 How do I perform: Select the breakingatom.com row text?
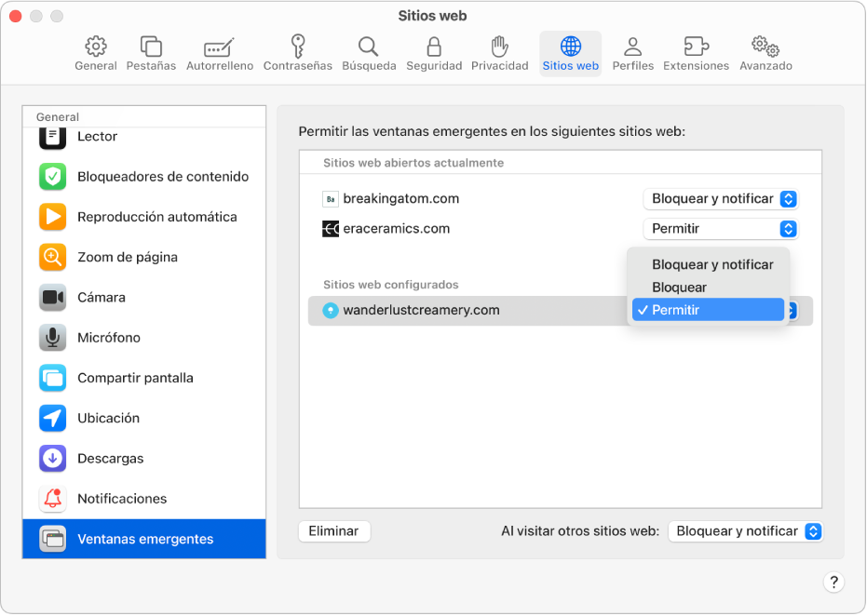(x=401, y=199)
